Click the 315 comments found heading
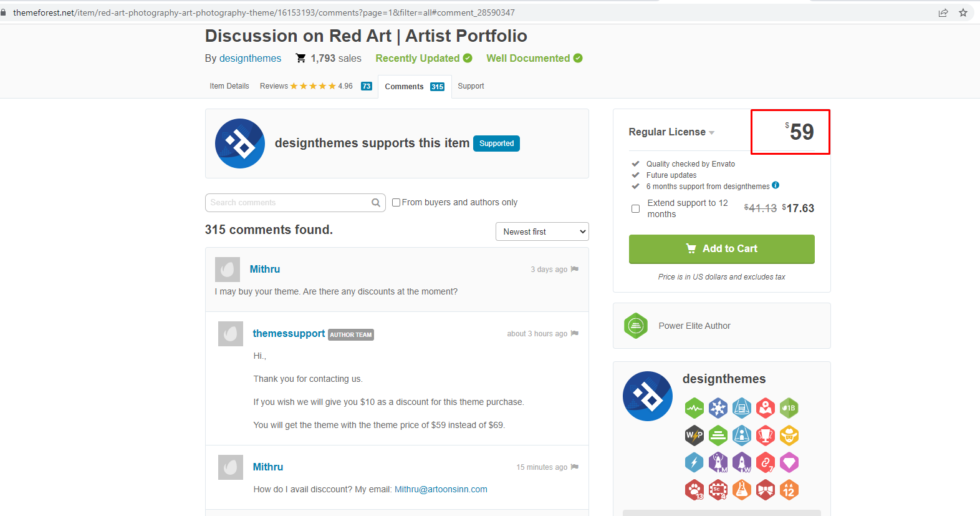The height and width of the screenshot is (516, 980). point(269,230)
